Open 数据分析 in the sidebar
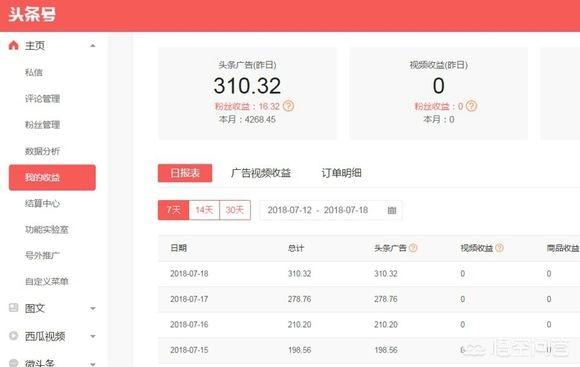The height and width of the screenshot is (367, 580). tap(43, 151)
